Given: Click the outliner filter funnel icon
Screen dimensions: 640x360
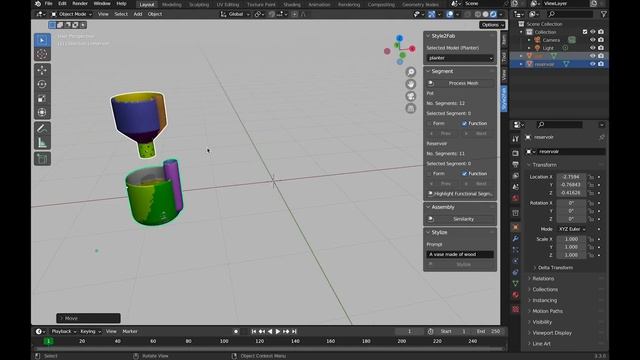Looking at the screenshot, I should 603,14.
